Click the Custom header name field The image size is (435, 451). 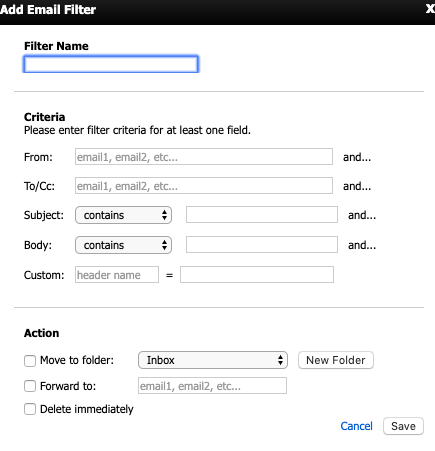point(117,275)
